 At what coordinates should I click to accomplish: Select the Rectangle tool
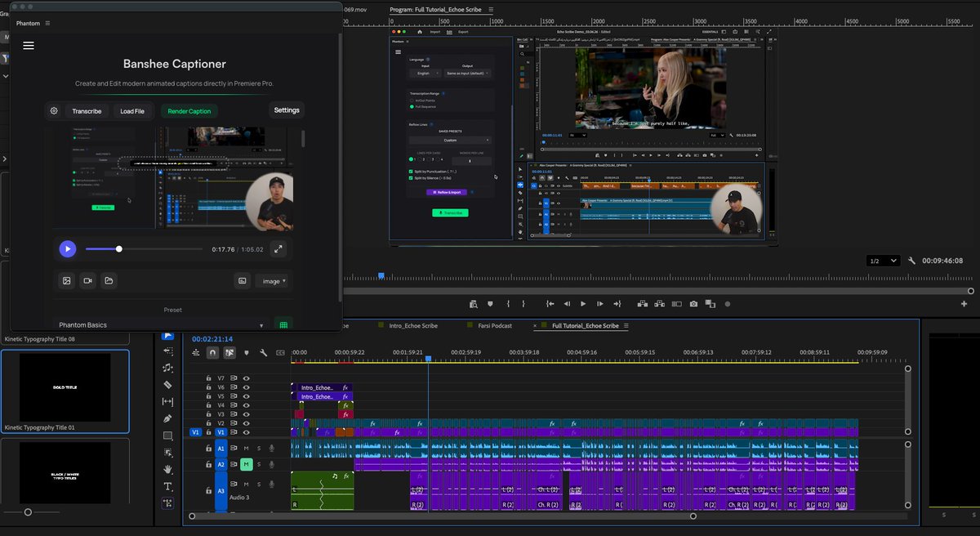(168, 435)
